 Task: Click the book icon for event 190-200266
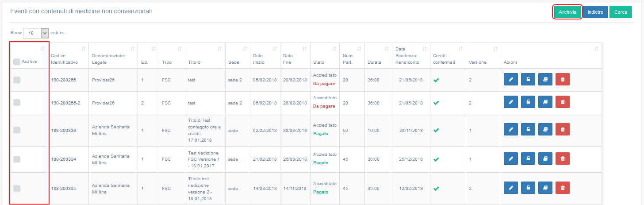coord(545,79)
